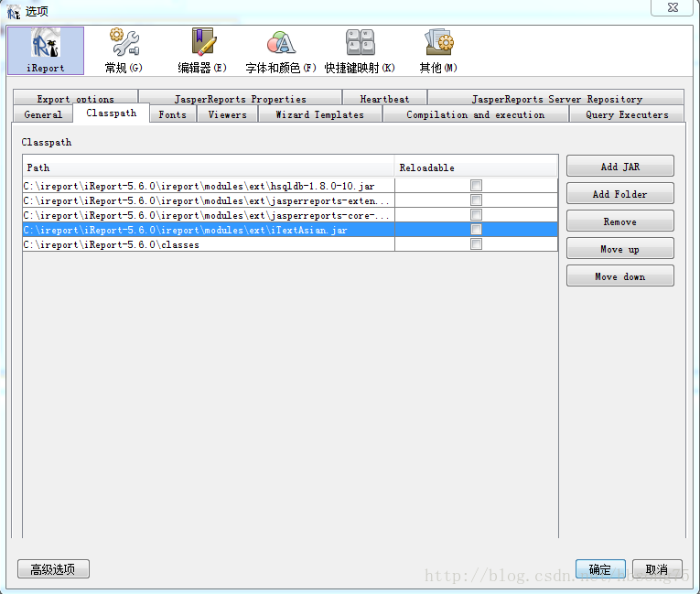Close the 选项 dialog window

point(673,7)
